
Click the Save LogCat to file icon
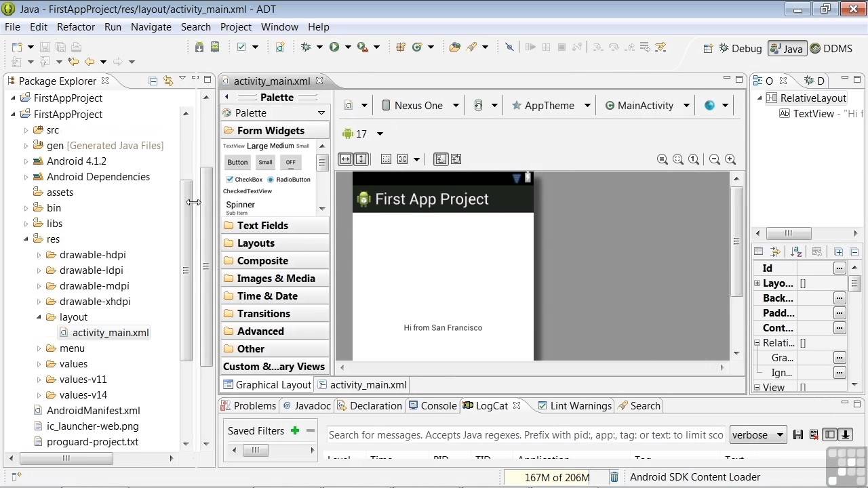798,434
